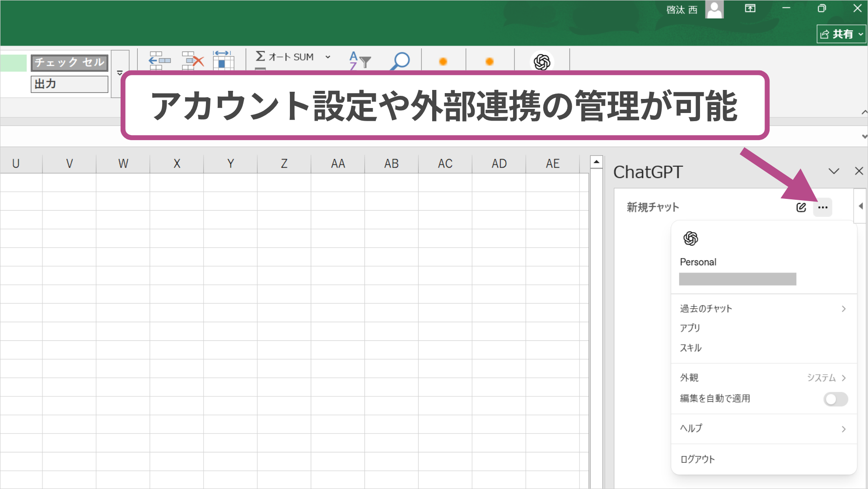868x489 pixels.
Task: Toggle 編集を自動で適用 switch
Action: 835,399
